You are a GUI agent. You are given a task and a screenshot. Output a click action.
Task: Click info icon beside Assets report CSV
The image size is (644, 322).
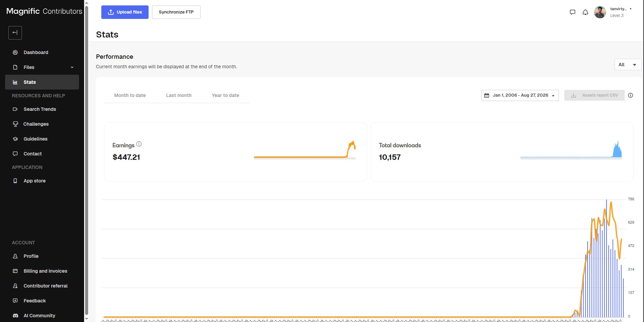click(x=630, y=95)
